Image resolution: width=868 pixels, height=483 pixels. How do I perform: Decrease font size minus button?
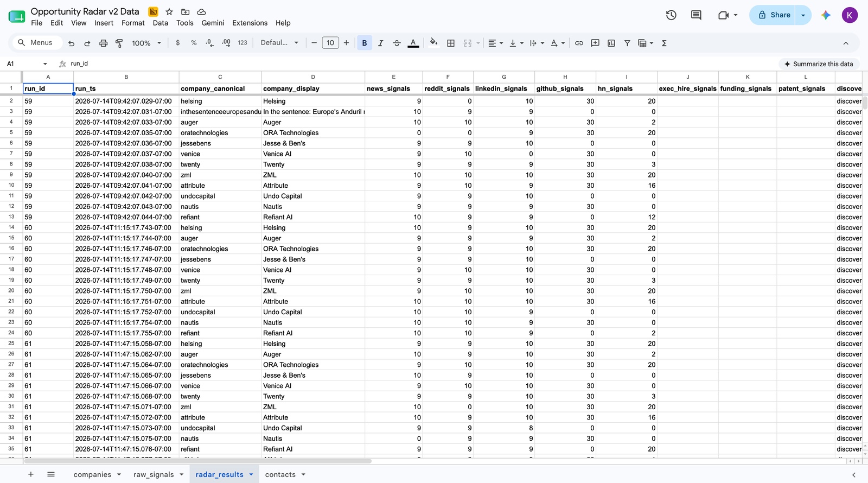tap(314, 43)
